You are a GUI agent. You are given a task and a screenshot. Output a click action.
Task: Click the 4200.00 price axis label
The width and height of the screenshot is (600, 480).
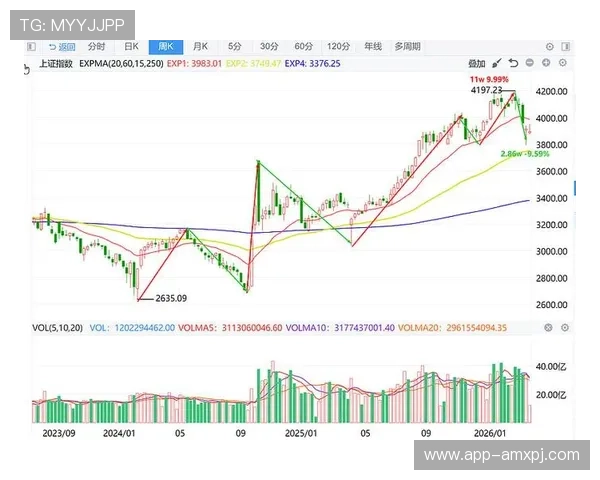(x=551, y=91)
